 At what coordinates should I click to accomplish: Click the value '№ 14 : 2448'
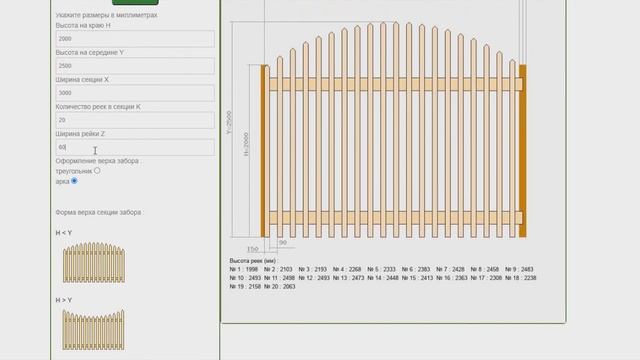click(383, 278)
